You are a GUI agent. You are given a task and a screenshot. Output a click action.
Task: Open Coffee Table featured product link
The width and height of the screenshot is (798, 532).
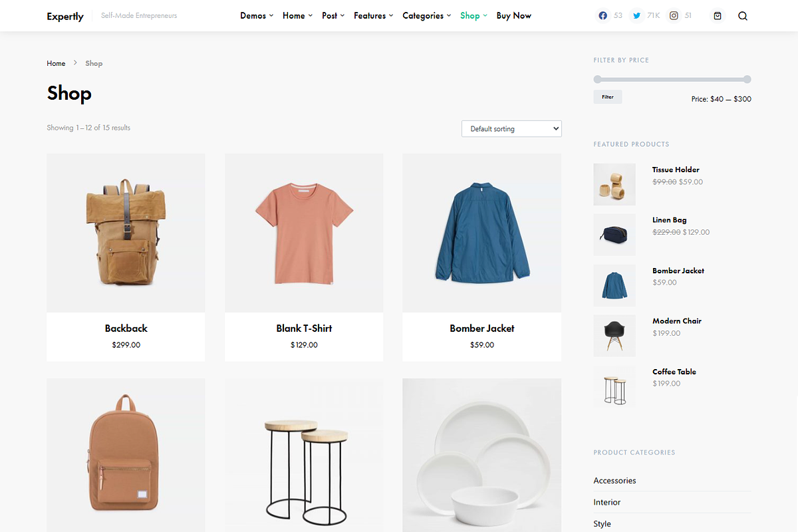pyautogui.click(x=674, y=372)
